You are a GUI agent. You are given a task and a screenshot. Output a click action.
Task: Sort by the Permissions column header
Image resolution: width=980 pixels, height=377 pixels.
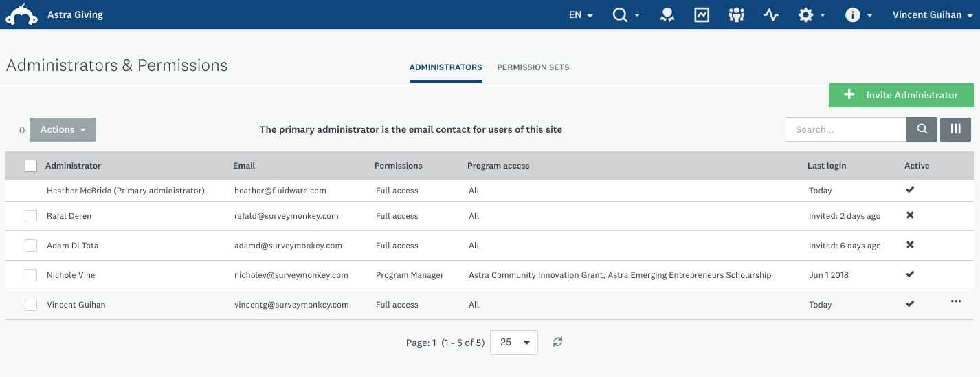pos(399,166)
